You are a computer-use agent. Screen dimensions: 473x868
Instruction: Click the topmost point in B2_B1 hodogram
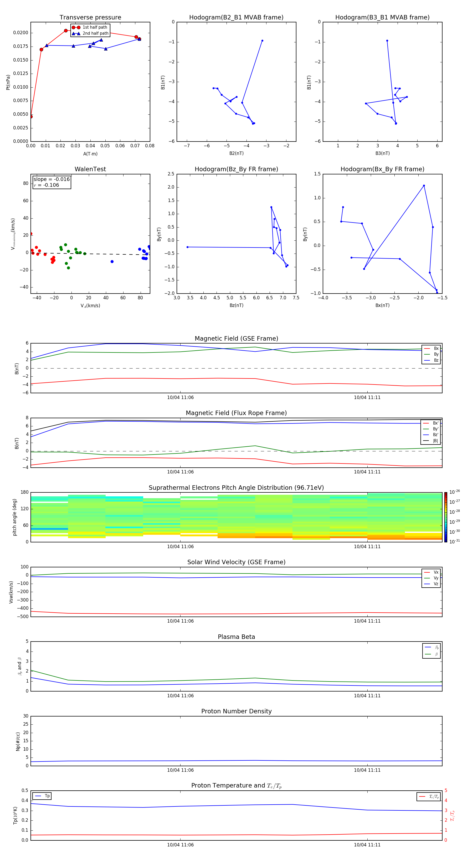click(x=262, y=41)
